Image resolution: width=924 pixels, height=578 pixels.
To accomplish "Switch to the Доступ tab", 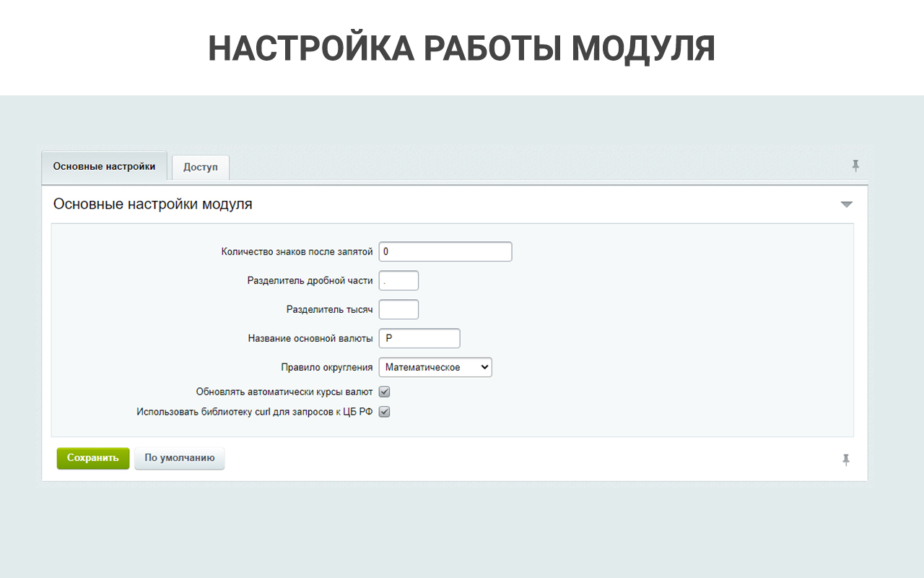I will click(200, 167).
